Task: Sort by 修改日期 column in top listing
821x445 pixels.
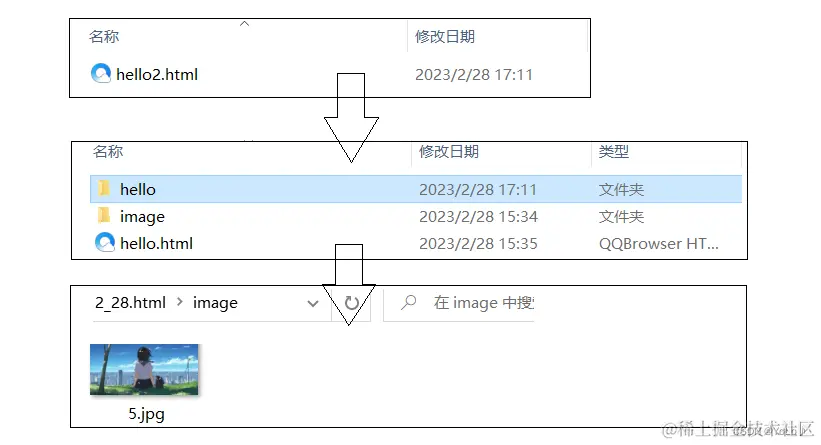Action: [445, 37]
